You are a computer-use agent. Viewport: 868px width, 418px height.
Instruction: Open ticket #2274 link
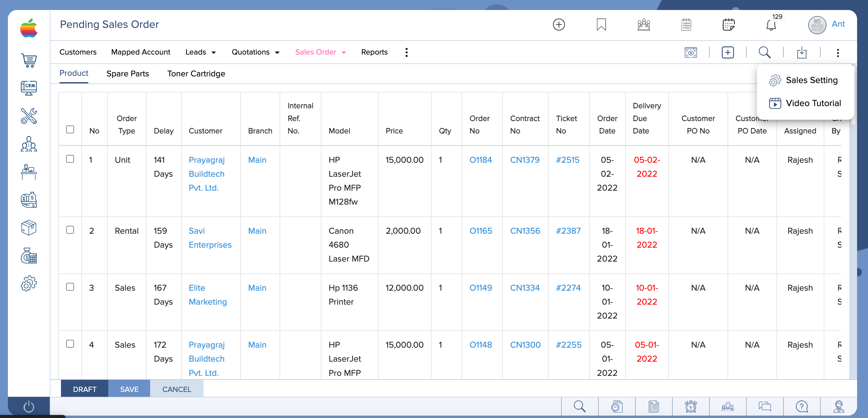tap(568, 288)
